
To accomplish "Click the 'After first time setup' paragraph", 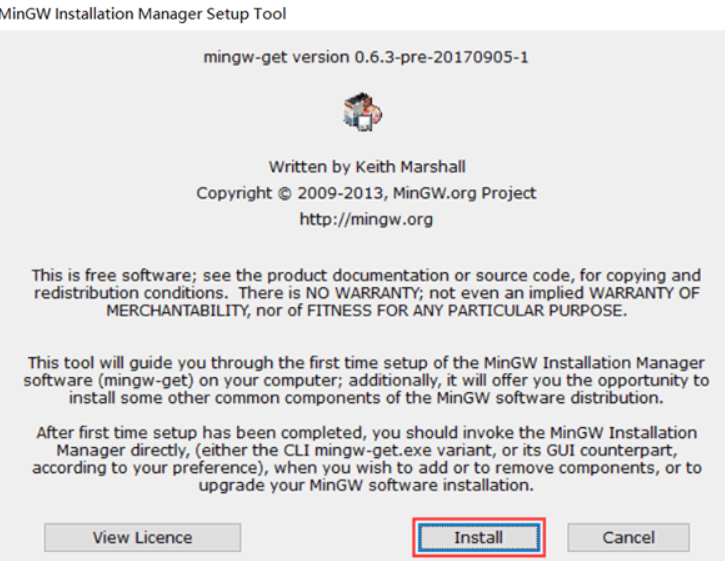I will point(366,459).
